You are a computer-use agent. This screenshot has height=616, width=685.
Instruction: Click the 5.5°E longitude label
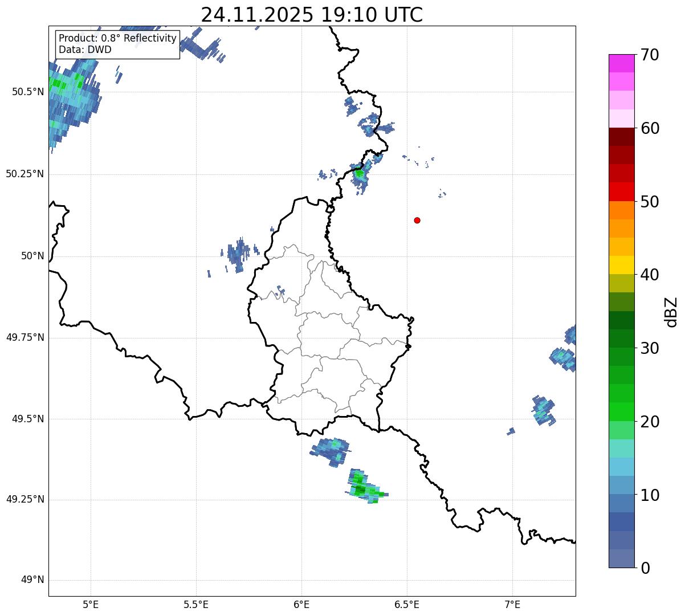point(196,604)
